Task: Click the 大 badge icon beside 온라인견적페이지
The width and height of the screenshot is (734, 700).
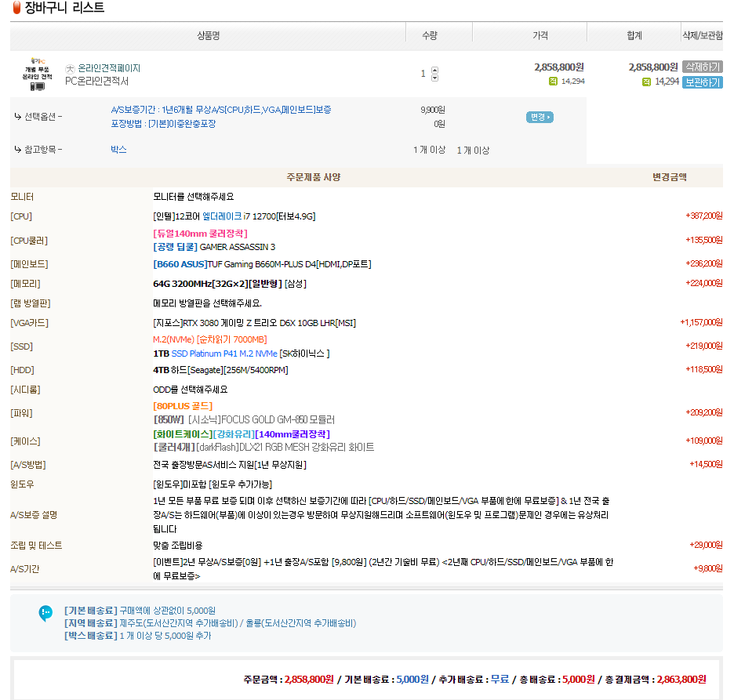Action: tap(70, 69)
